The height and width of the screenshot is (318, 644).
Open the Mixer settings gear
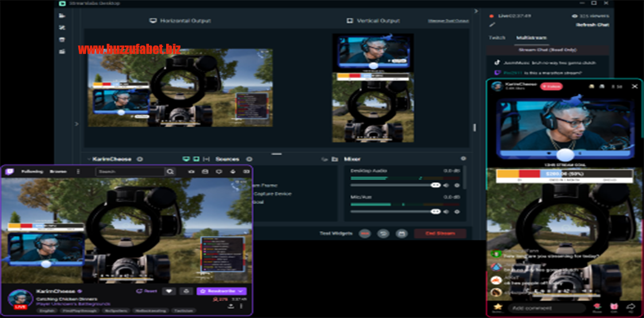tap(463, 159)
